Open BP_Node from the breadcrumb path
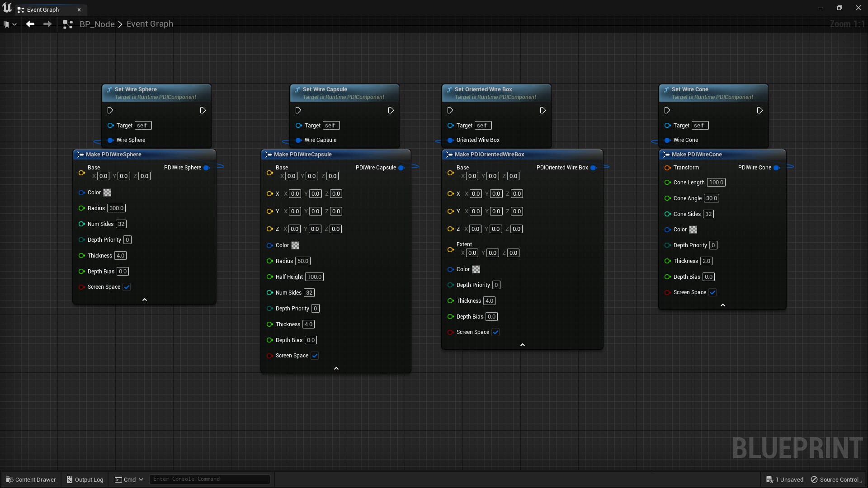 [x=97, y=23]
